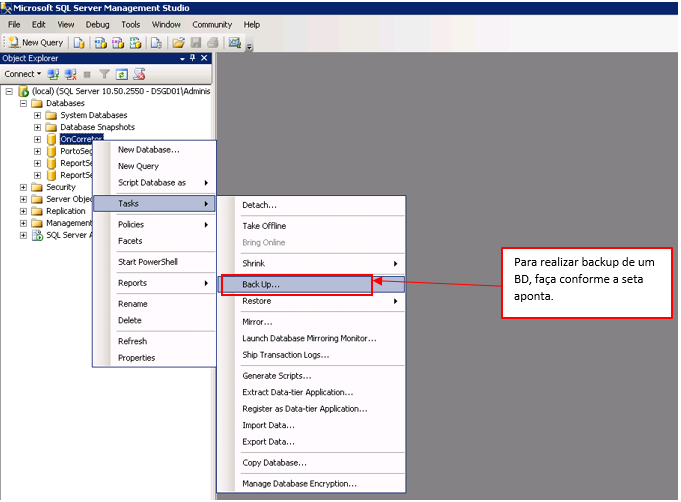Select the Replication folder tree item
Image resolution: width=681 pixels, height=502 pixels.
(x=66, y=211)
